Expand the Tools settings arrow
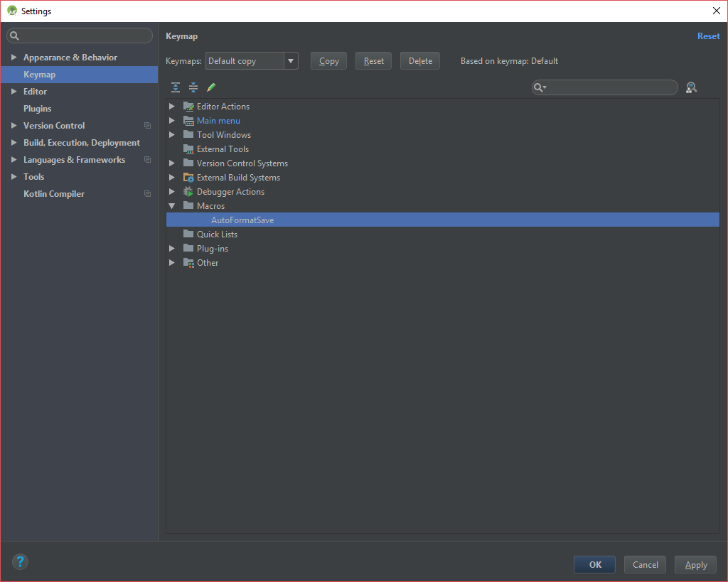Image resolution: width=728 pixels, height=582 pixels. coord(14,176)
